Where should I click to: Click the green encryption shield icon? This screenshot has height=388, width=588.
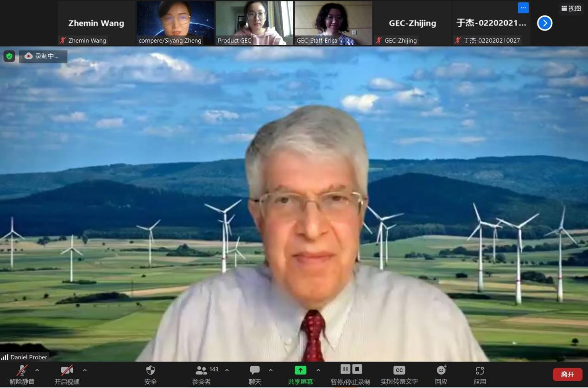coord(9,56)
